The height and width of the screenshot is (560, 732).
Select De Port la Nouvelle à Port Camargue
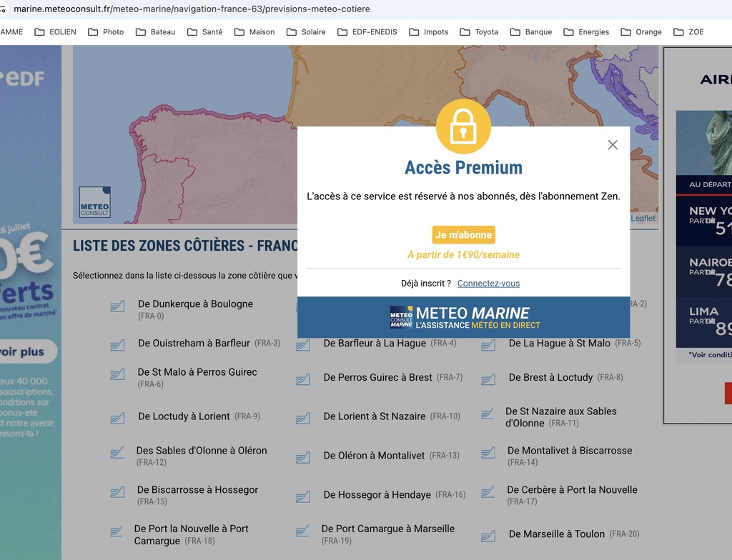(192, 535)
